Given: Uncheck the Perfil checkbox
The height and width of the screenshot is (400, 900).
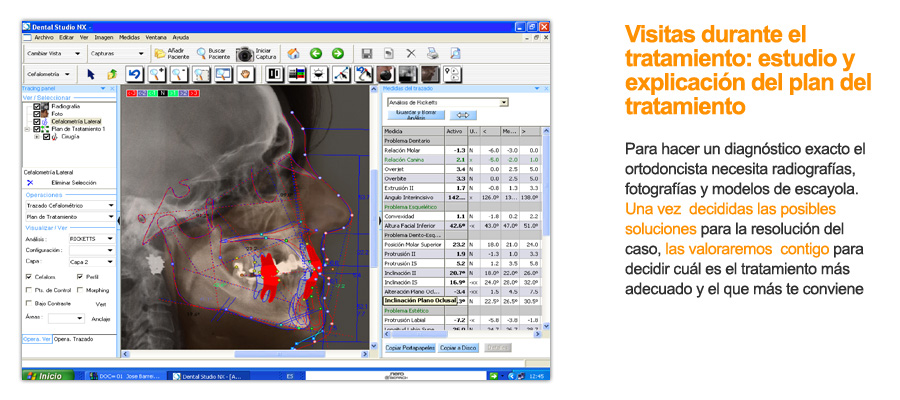Looking at the screenshot, I should pyautogui.click(x=80, y=277).
